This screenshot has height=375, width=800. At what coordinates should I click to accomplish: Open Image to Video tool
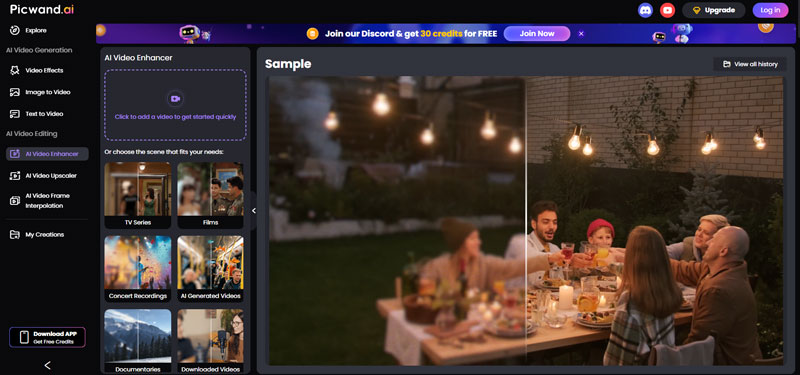47,92
